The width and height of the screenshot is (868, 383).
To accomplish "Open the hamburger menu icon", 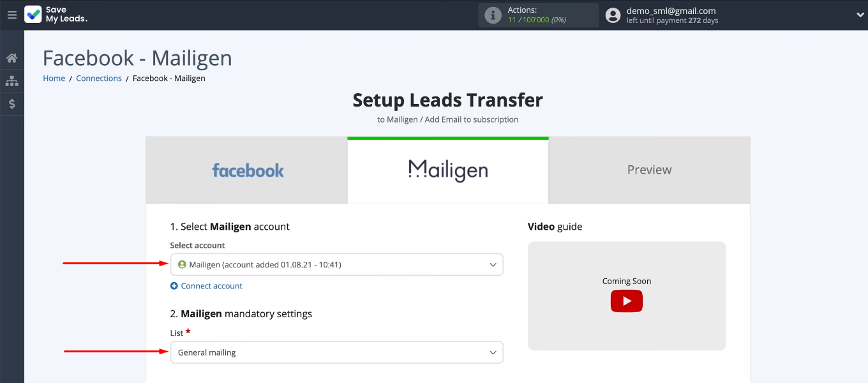I will 11,15.
